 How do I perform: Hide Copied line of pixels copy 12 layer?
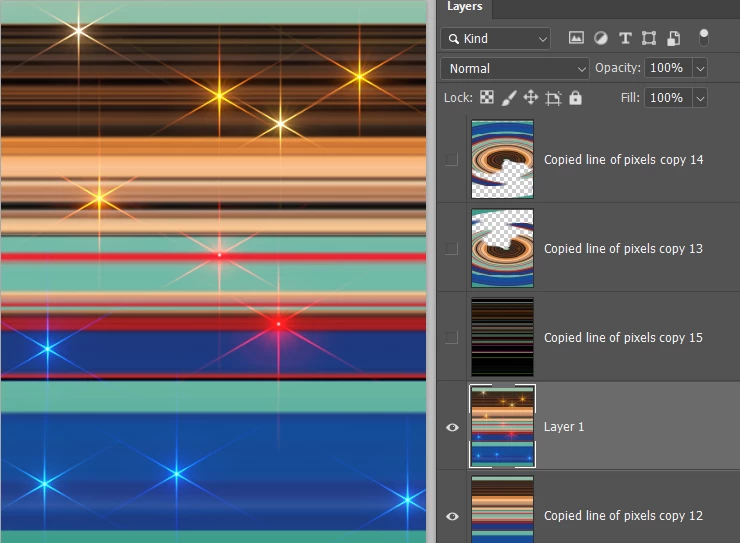(x=452, y=516)
